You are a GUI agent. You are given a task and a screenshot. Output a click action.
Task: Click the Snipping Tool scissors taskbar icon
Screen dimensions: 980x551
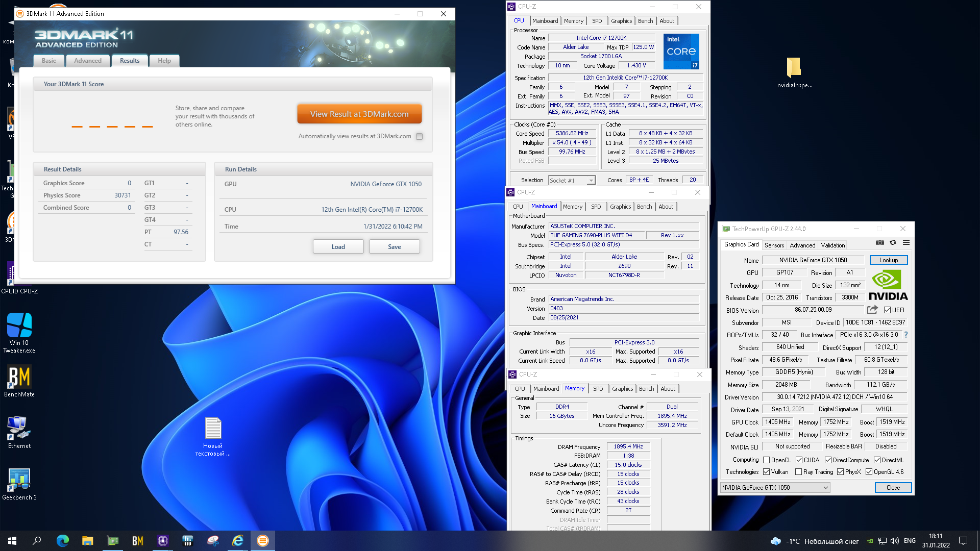213,541
